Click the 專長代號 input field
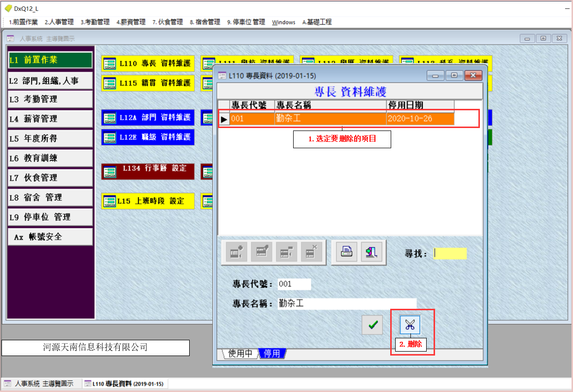This screenshot has width=573, height=392. pos(294,284)
